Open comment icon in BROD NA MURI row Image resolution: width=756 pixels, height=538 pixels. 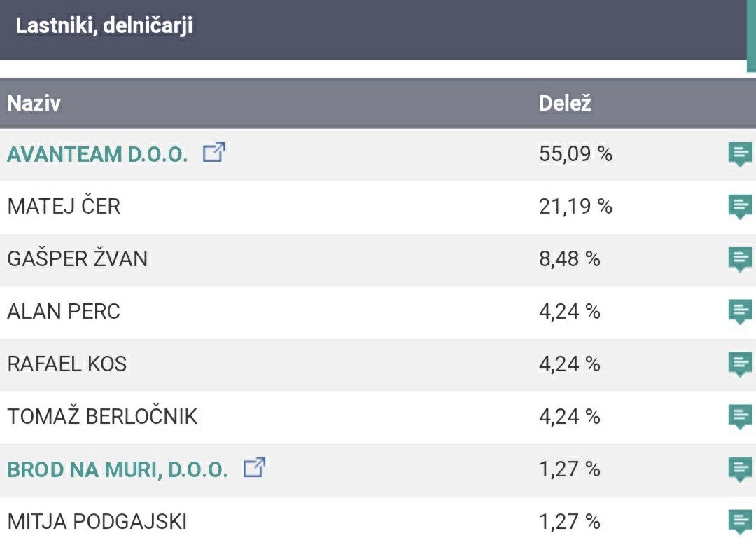[x=740, y=469]
